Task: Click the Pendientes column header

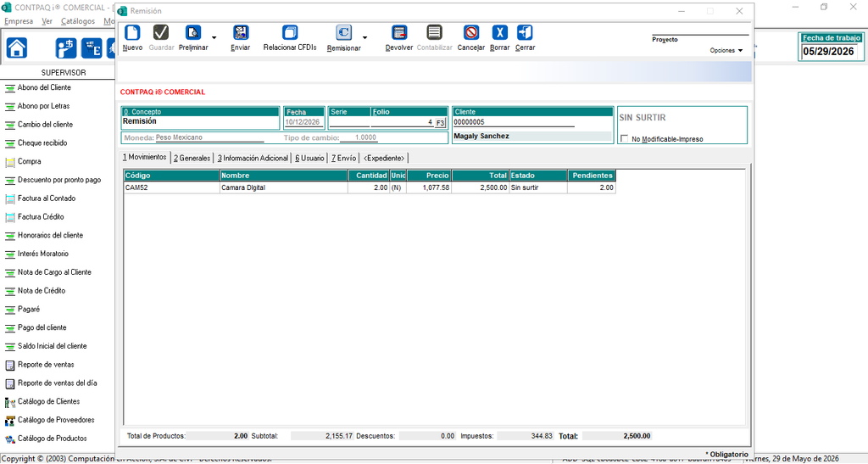Action: tap(592, 176)
